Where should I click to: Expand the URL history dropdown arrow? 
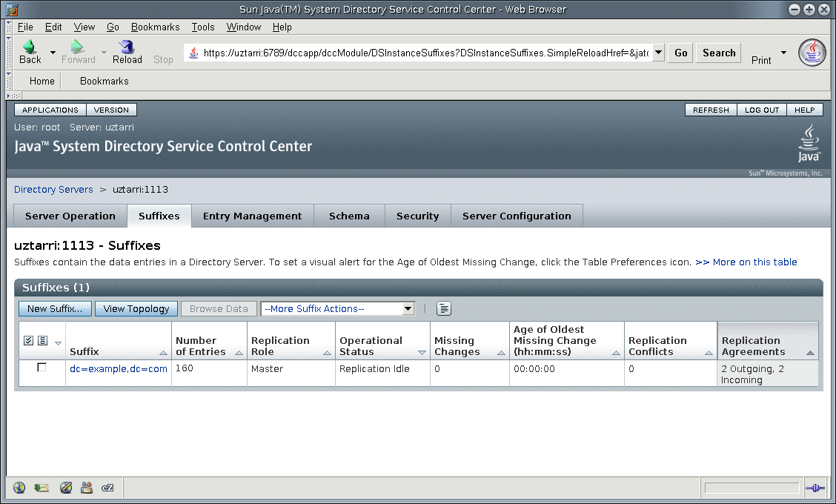[x=658, y=53]
